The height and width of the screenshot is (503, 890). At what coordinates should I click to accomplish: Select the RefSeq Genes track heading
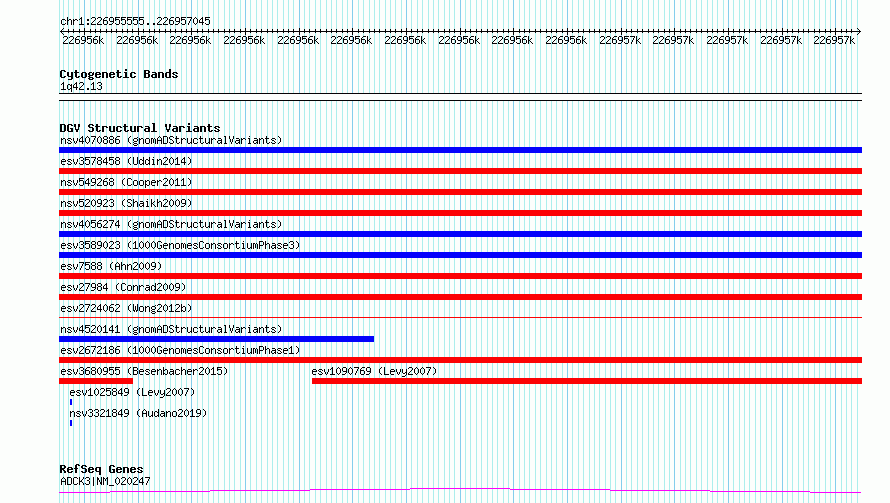[101, 469]
